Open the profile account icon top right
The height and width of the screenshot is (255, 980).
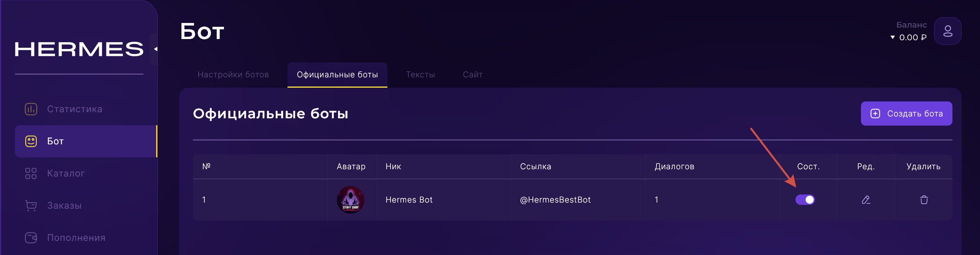tap(947, 31)
